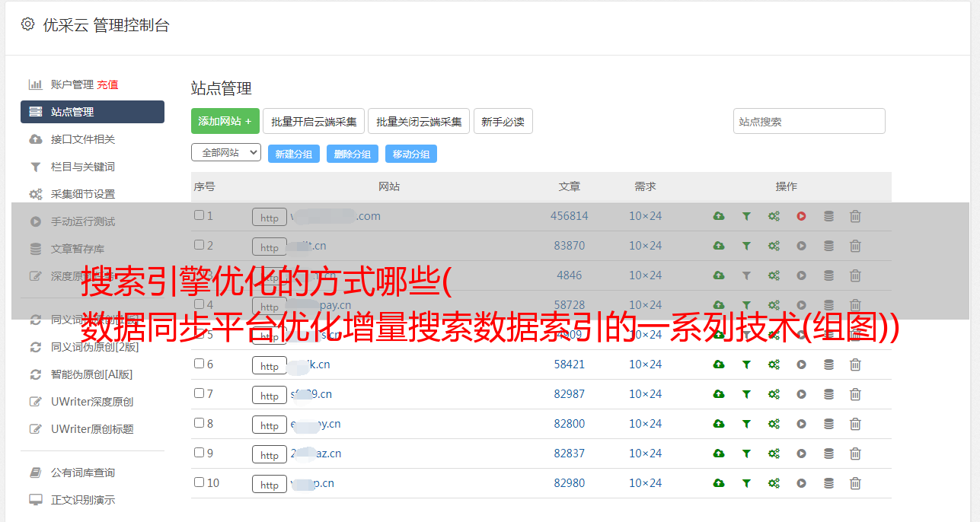Image resolution: width=980 pixels, height=522 pixels.
Task: Open 接口文件相关 in the sidebar
Action: 82,139
